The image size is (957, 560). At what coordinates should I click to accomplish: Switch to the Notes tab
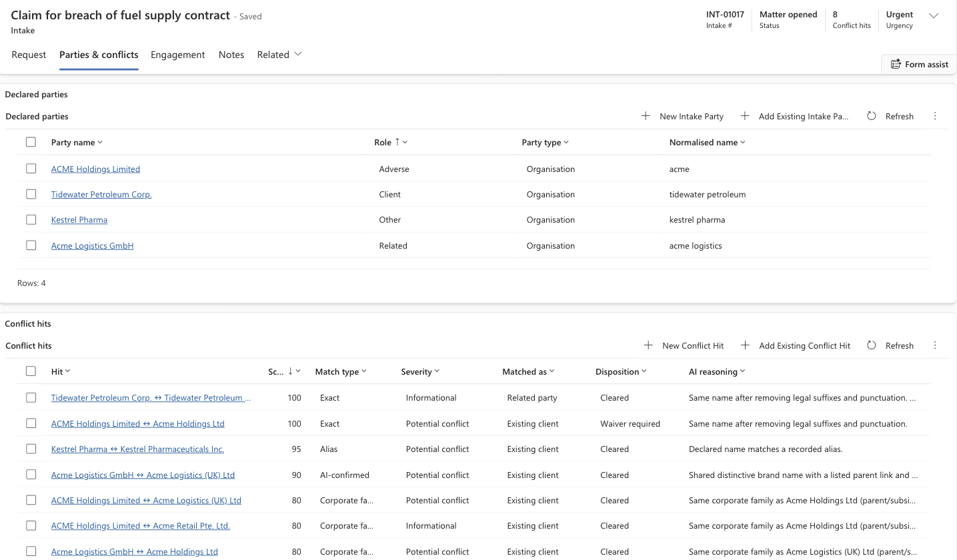231,55
